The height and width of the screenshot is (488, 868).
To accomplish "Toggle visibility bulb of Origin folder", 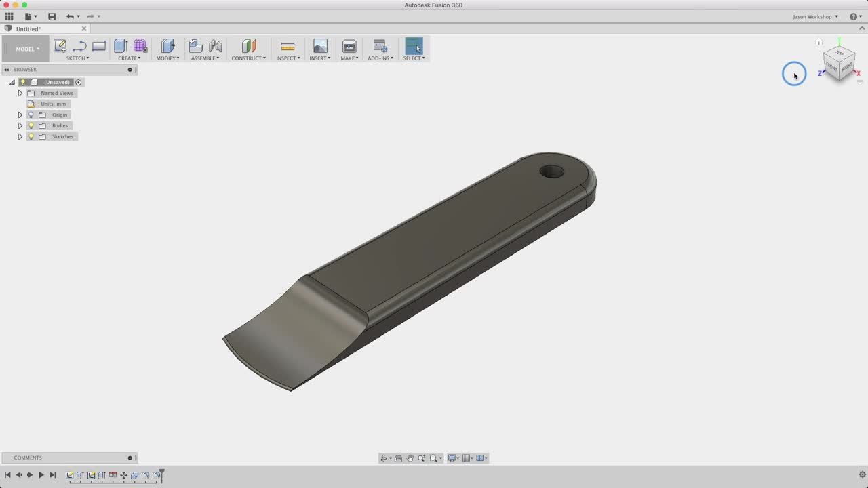I will 31,115.
